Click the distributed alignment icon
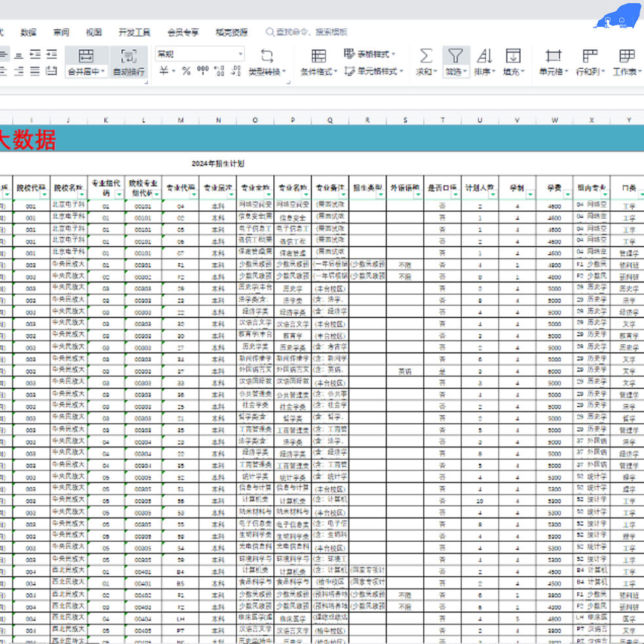Image resolution: width=644 pixels, height=644 pixels. coord(52,71)
